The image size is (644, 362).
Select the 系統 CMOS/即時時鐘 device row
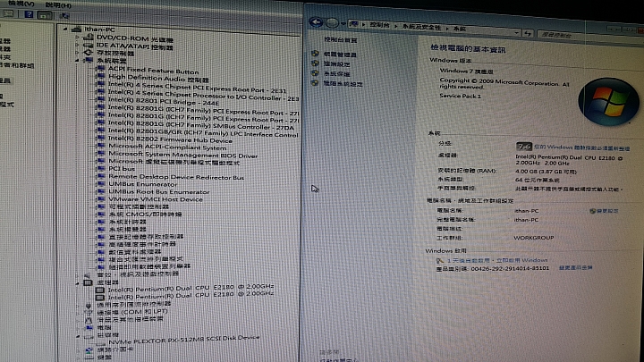(145, 215)
